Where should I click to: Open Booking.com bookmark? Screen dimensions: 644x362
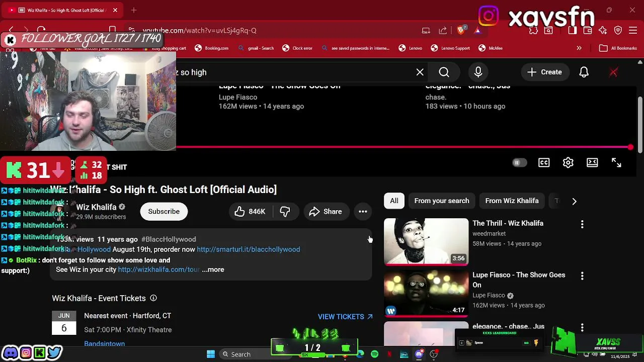211,48
